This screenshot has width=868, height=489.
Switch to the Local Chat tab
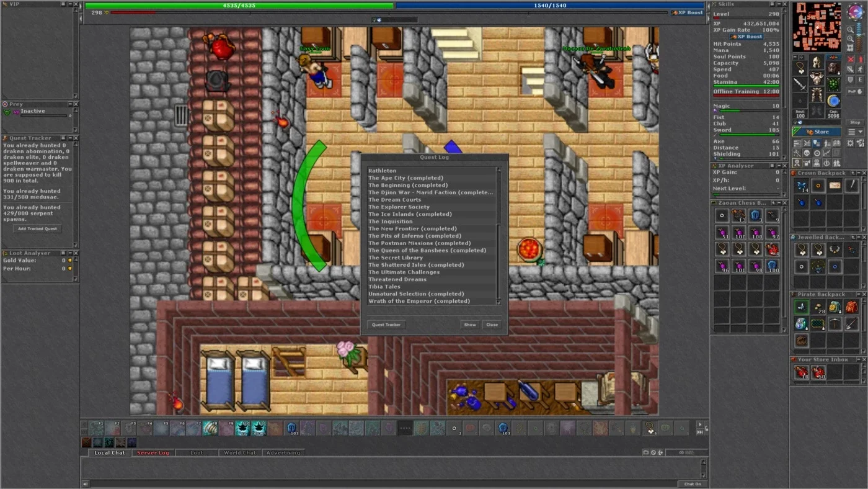(109, 453)
